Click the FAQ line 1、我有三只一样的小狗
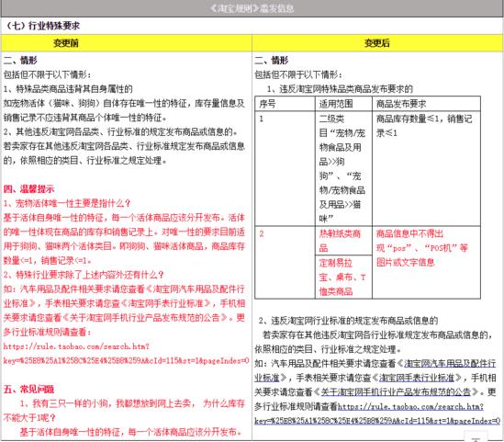 tap(124, 411)
